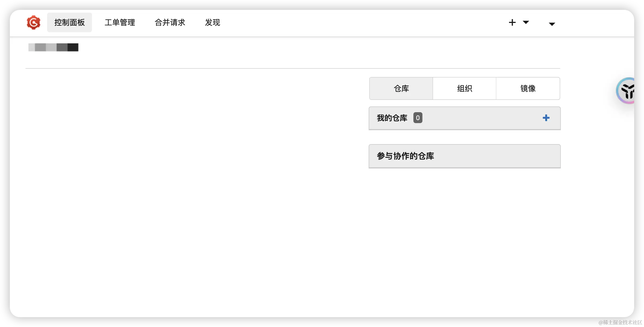
Task: Open 发现 from the navbar
Action: coord(212,22)
